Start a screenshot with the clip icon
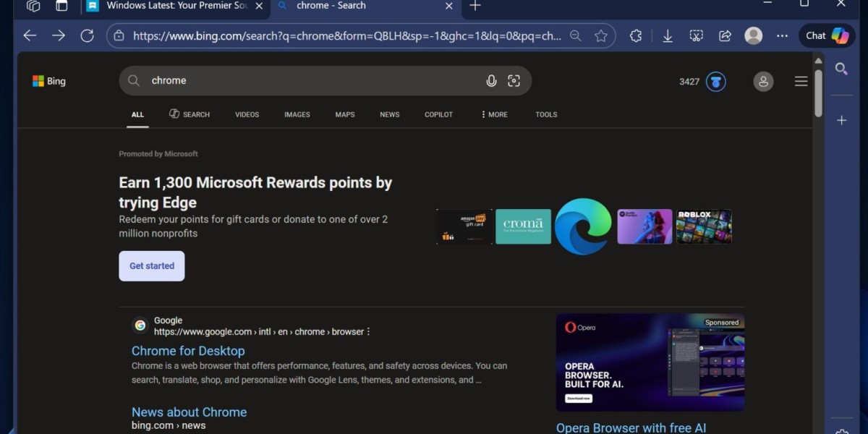This screenshot has width=868, height=434. (x=696, y=35)
